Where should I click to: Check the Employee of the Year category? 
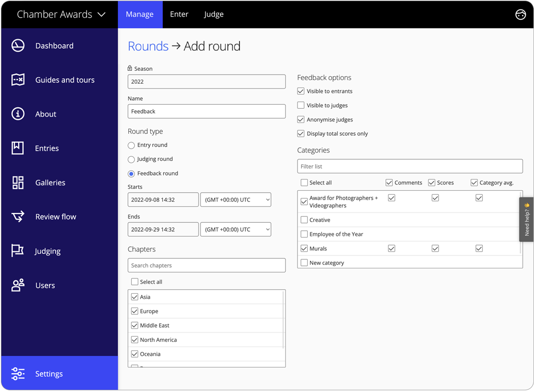pos(304,234)
